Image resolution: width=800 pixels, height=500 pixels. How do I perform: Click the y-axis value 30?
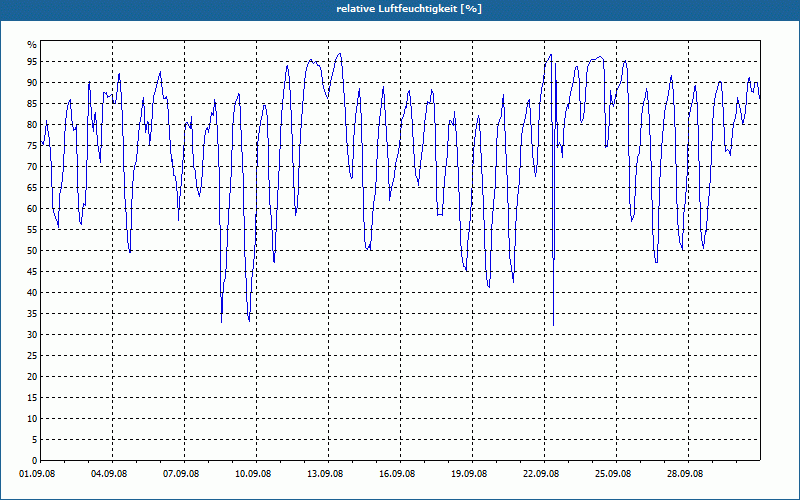click(x=32, y=335)
